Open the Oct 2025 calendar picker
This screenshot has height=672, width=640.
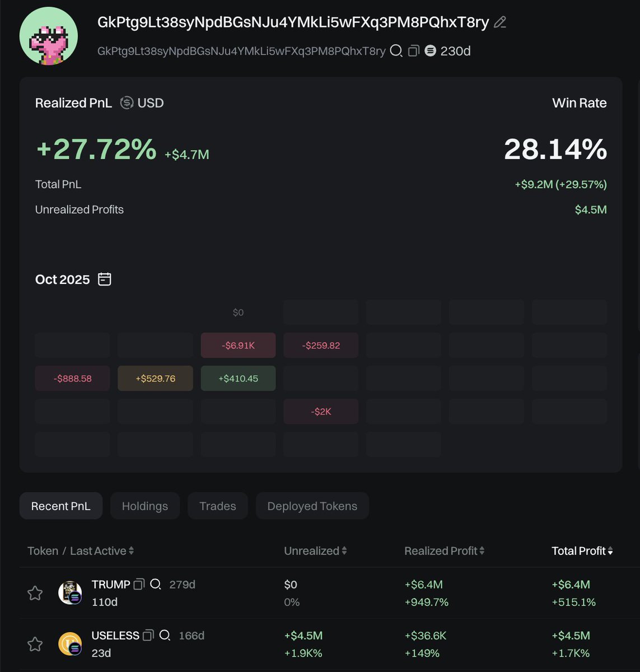pos(105,279)
